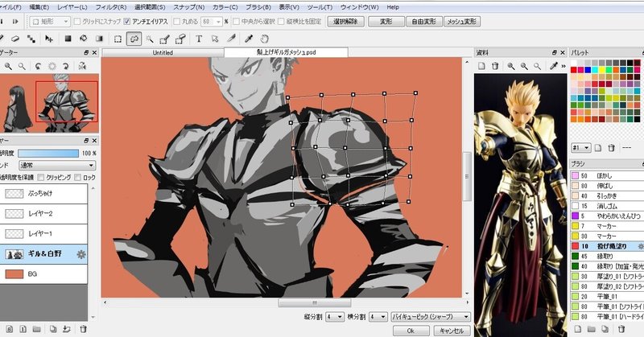Select the Select Pen tool
Screen dimensions: 644x337
coord(165,39)
